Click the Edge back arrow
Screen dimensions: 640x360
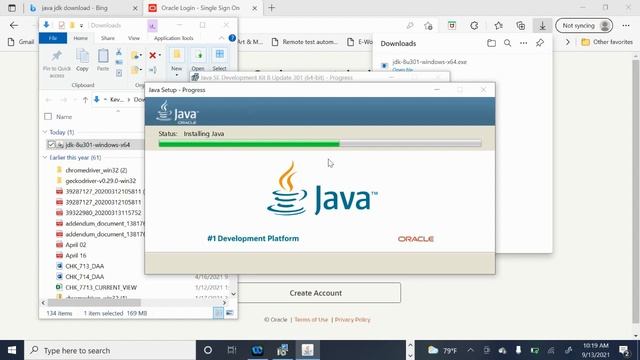(x=14, y=25)
